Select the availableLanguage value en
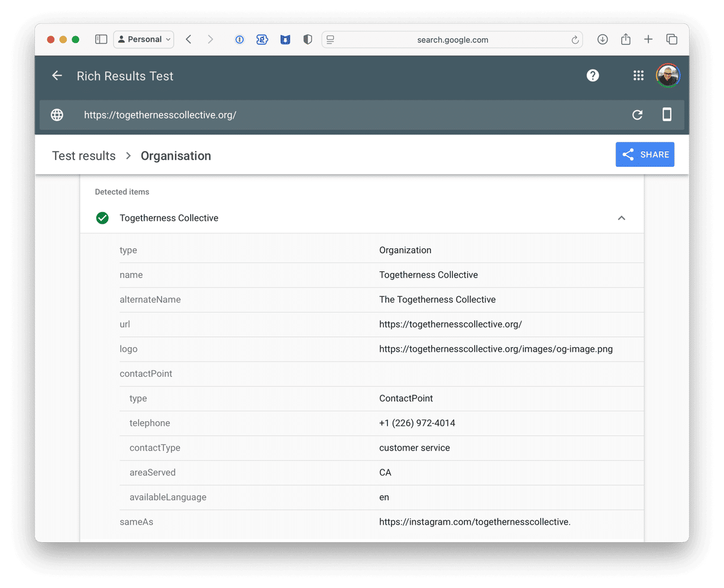The width and height of the screenshot is (724, 588). point(384,498)
